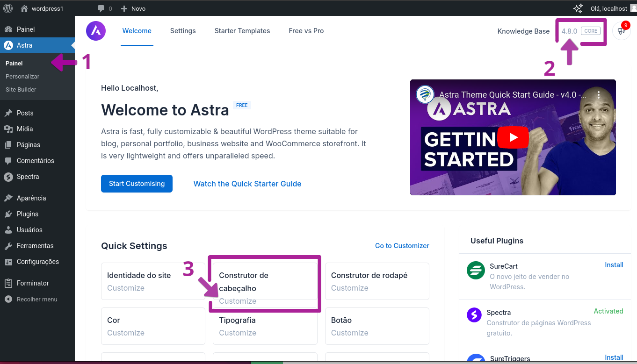Open Knowledge Base link

(x=523, y=31)
